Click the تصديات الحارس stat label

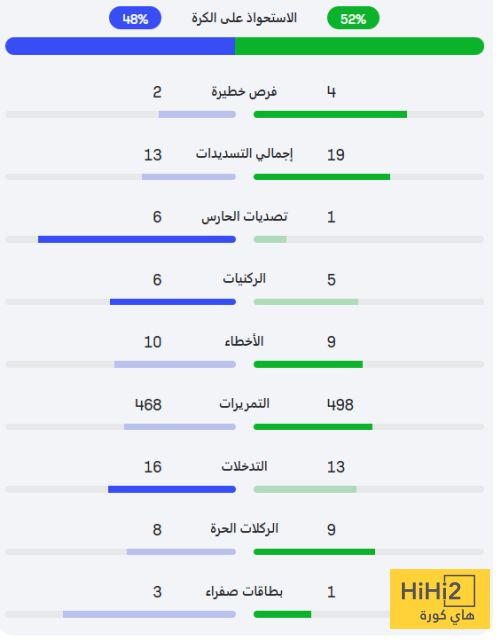[244, 216]
